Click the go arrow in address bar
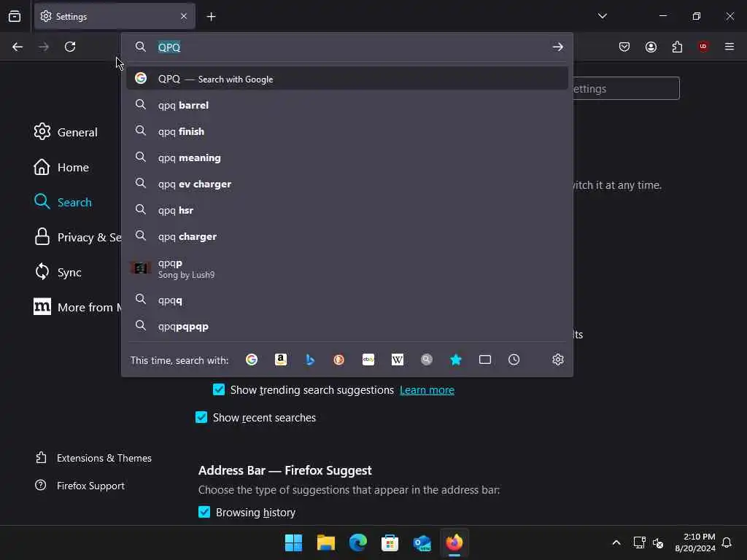This screenshot has height=560, width=747. point(557,47)
